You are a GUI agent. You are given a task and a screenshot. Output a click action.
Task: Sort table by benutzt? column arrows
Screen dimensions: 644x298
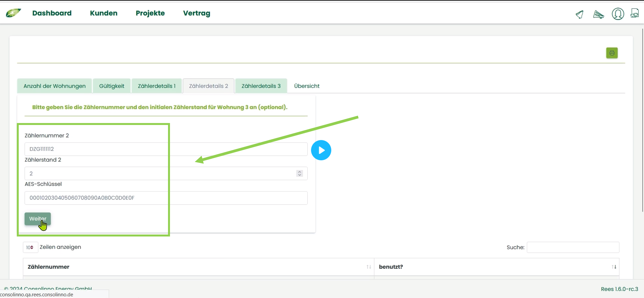[614, 267]
